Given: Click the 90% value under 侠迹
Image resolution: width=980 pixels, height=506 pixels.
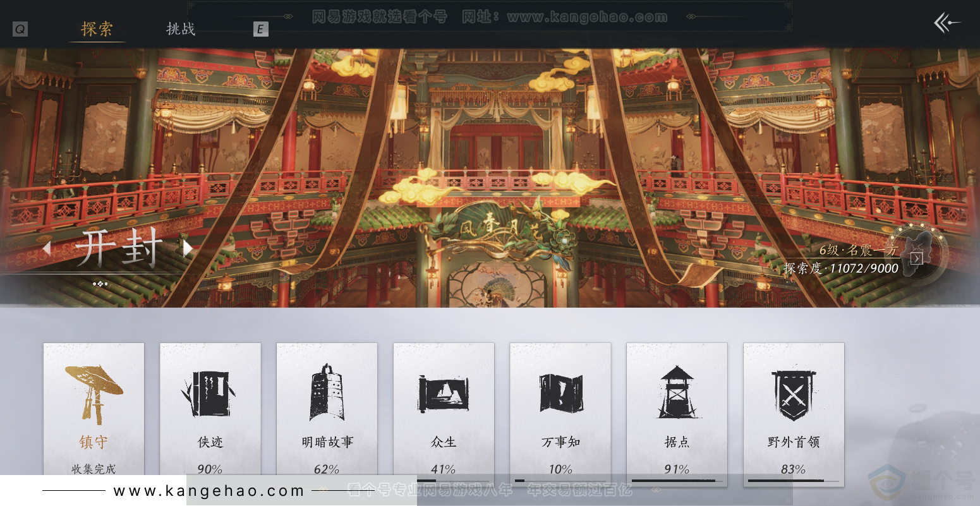Looking at the screenshot, I should point(210,469).
